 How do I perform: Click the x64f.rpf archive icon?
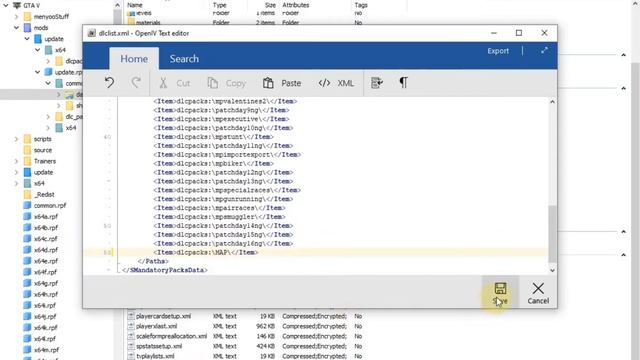27,272
